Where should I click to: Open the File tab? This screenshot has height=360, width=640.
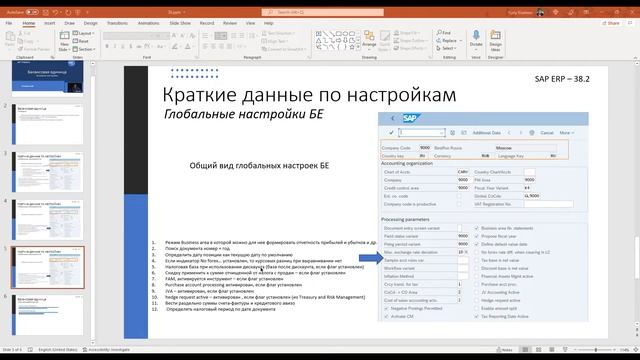pyautogui.click(x=9, y=23)
